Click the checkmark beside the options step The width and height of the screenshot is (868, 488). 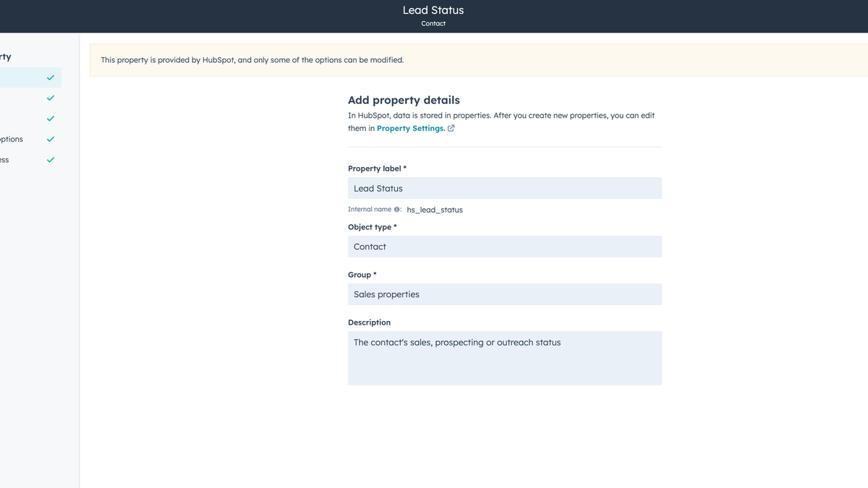pyautogui.click(x=50, y=139)
